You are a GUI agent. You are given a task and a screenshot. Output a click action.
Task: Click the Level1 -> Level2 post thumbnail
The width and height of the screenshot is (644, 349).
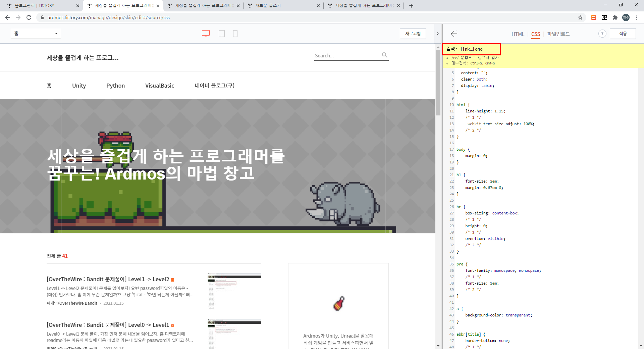coord(234,291)
